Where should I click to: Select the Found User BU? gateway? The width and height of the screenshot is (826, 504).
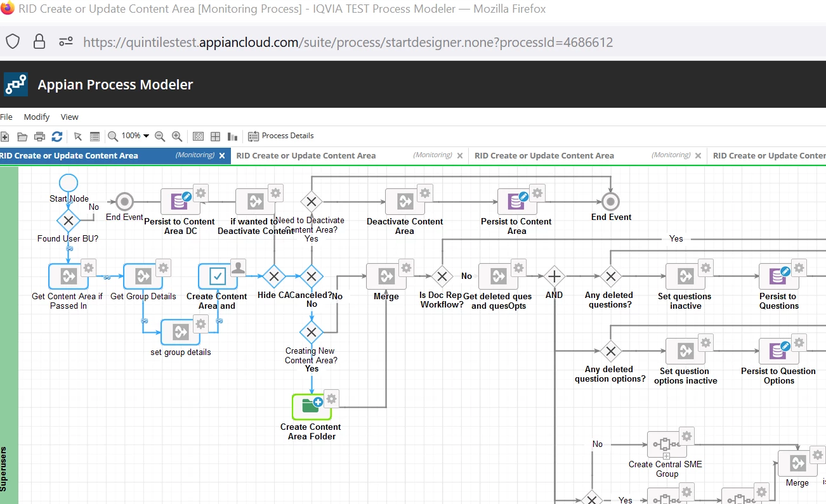(68, 221)
